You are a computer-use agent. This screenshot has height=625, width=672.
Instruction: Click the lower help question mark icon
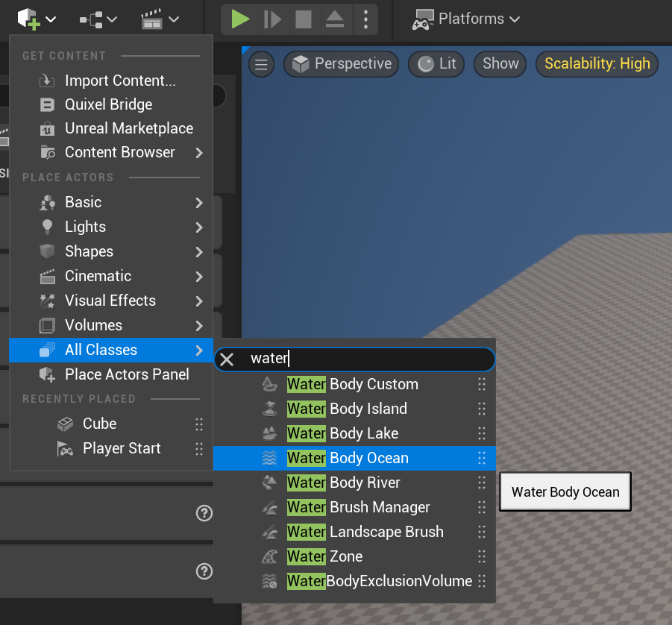point(204,571)
